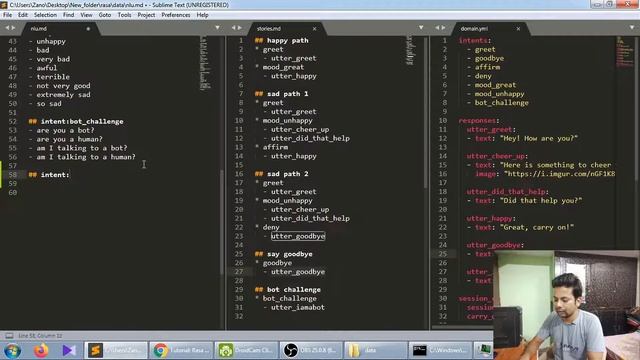Click the imgur image URL line
The image size is (640, 360).
tap(545, 174)
